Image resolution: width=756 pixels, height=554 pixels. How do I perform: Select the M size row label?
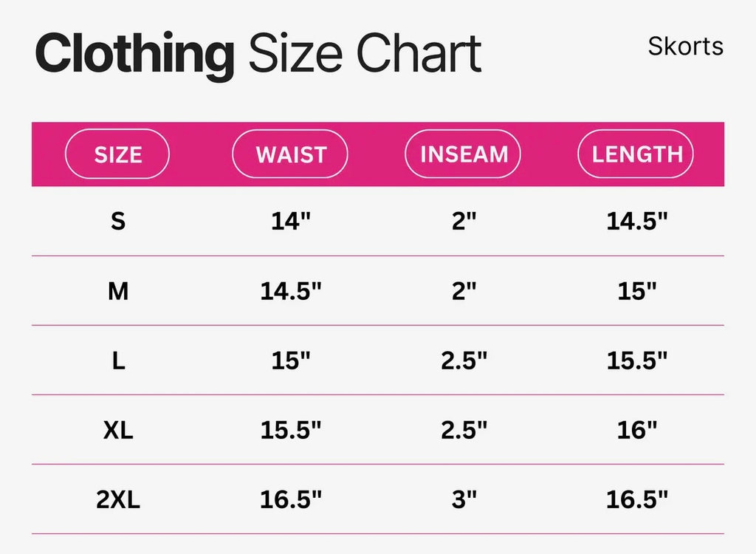point(118,291)
